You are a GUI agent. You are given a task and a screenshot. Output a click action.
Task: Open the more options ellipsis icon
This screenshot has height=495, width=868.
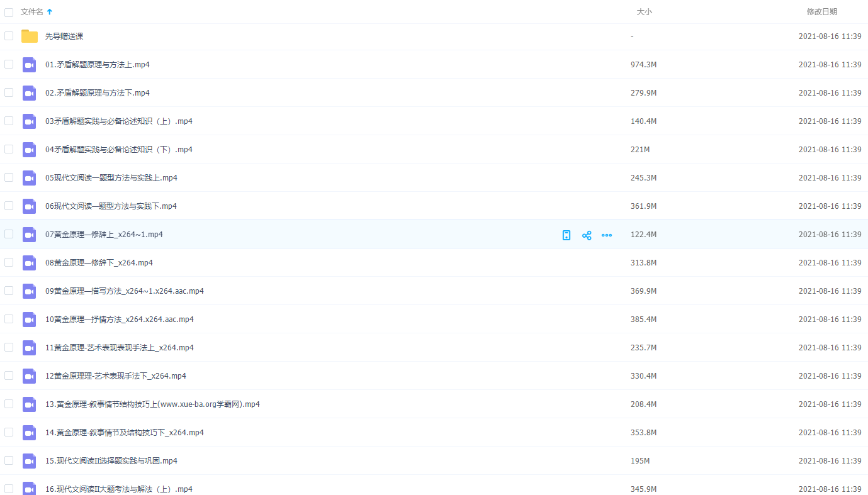(607, 235)
